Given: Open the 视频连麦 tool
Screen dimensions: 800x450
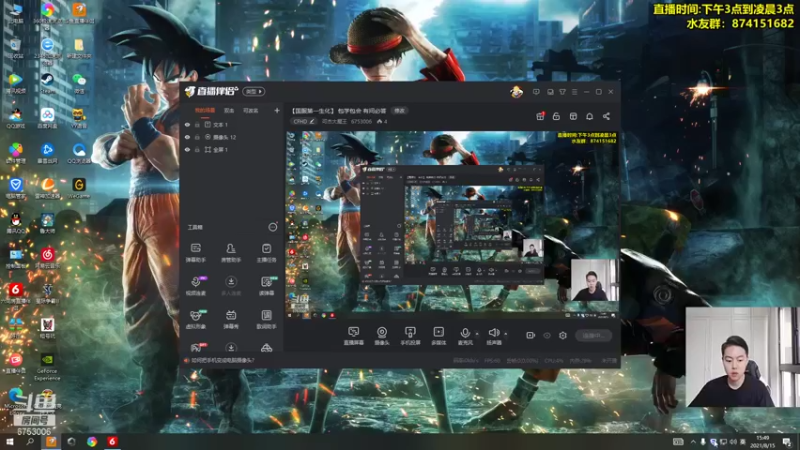Looking at the screenshot, I should pyautogui.click(x=195, y=286).
